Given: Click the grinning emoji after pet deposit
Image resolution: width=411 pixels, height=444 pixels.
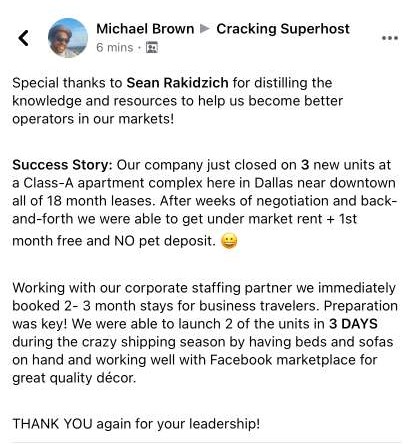Looking at the screenshot, I should click(x=229, y=241).
